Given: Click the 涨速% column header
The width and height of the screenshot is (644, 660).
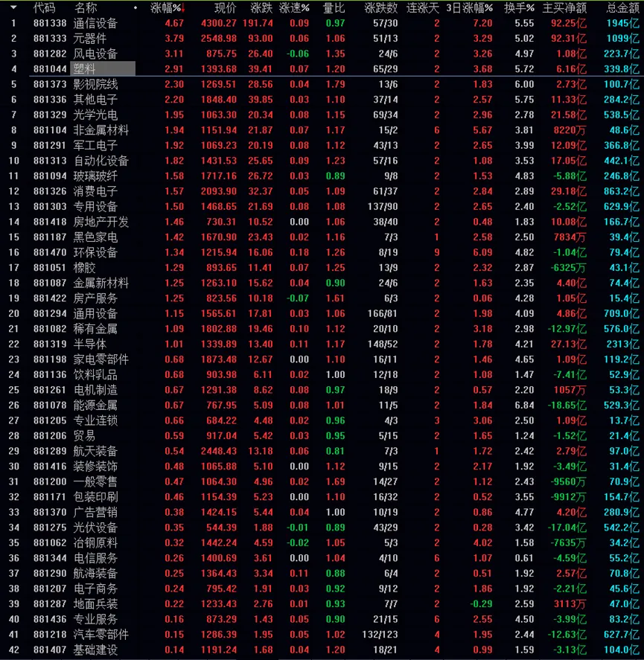Looking at the screenshot, I should [294, 7].
